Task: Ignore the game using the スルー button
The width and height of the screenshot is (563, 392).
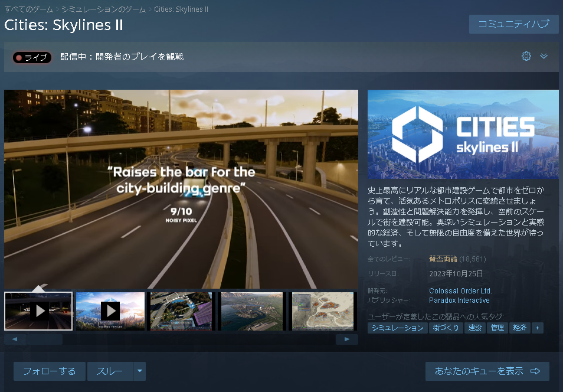Action: (110, 371)
